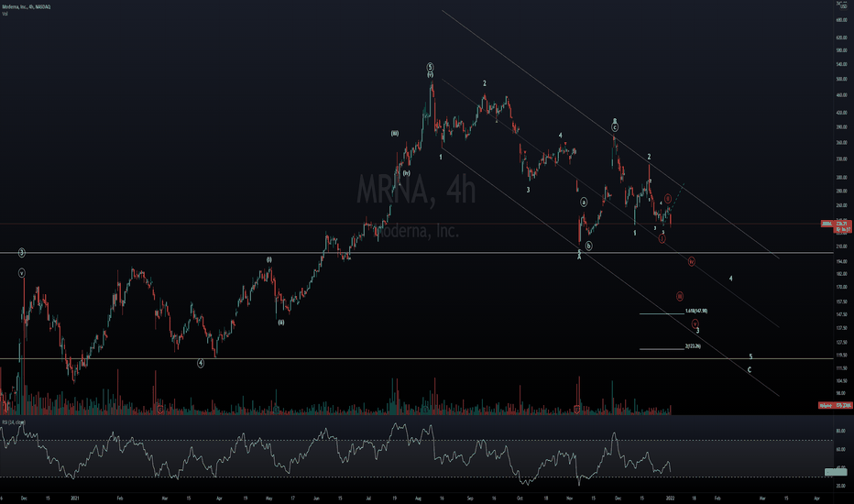Select the circled 4 wave label near April low
Image resolution: width=854 pixels, height=504 pixels.
201,364
